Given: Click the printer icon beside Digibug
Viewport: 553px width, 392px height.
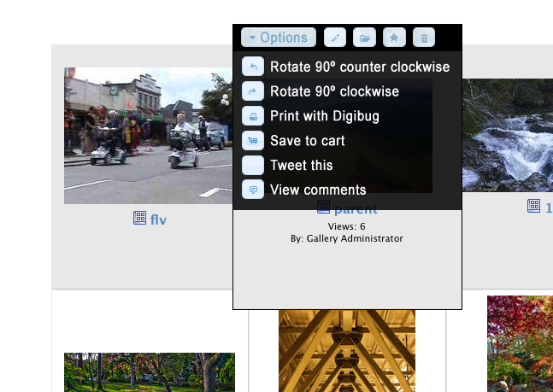Looking at the screenshot, I should coord(253,115).
